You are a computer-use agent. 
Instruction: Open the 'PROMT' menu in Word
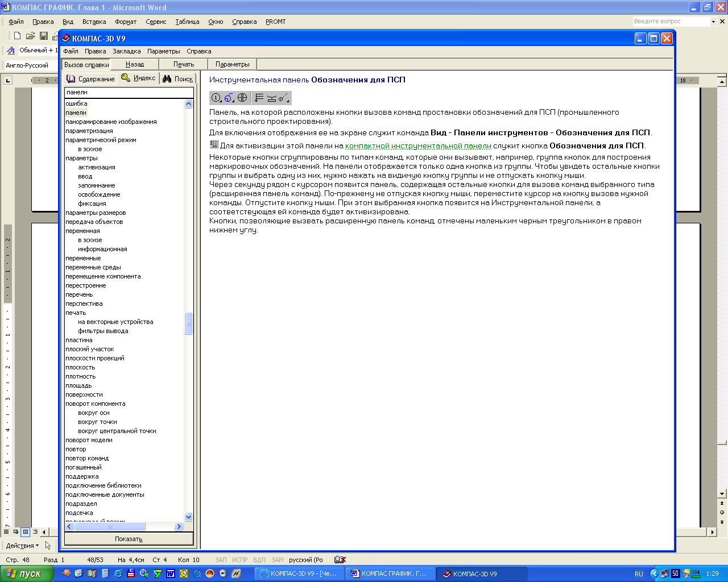pyautogui.click(x=276, y=22)
